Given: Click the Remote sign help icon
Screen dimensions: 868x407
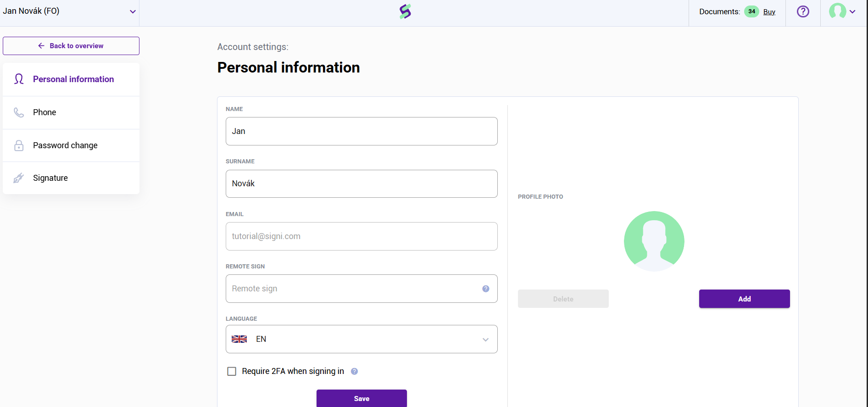Looking at the screenshot, I should [x=486, y=289].
